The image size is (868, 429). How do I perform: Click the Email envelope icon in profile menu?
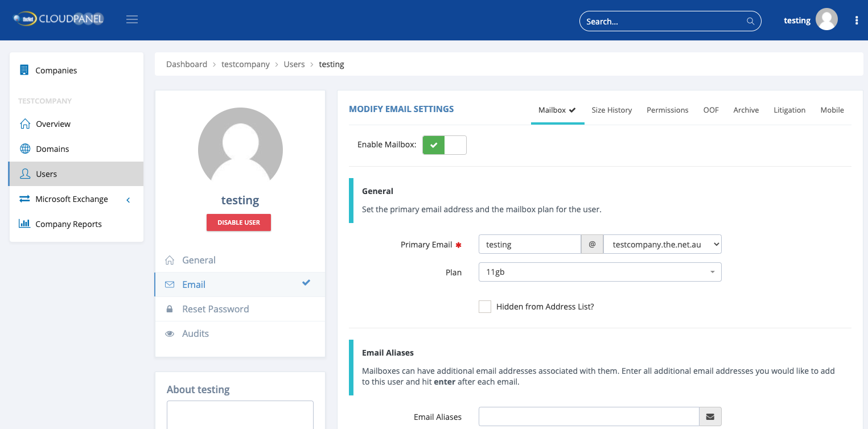pyautogui.click(x=170, y=284)
